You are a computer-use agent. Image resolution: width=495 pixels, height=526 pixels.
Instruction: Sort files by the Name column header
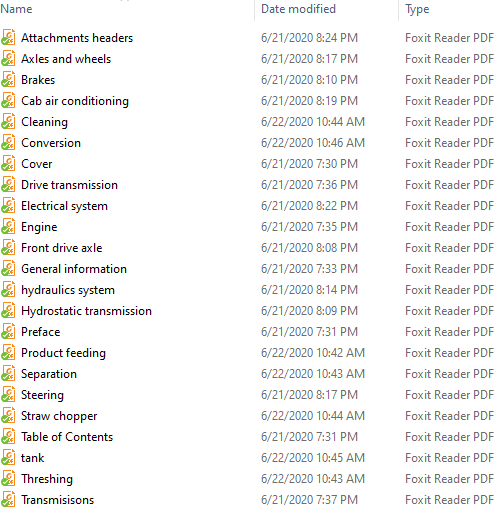(16, 9)
